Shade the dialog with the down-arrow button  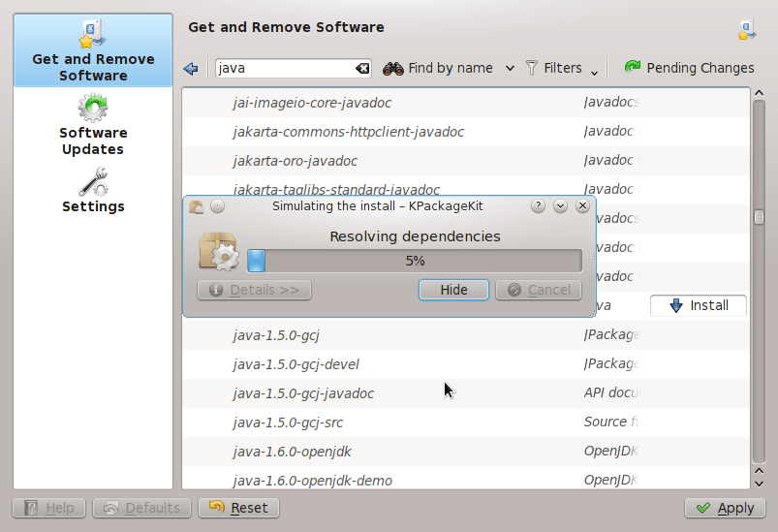(x=560, y=206)
